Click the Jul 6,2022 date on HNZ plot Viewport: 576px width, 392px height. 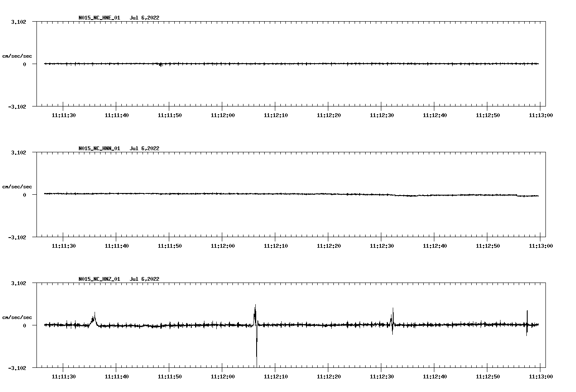click(145, 279)
